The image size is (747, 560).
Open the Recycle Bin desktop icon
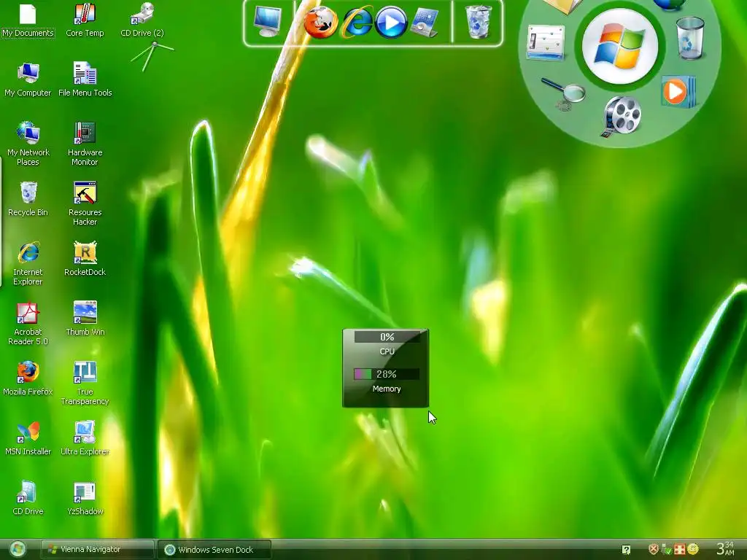point(28,200)
